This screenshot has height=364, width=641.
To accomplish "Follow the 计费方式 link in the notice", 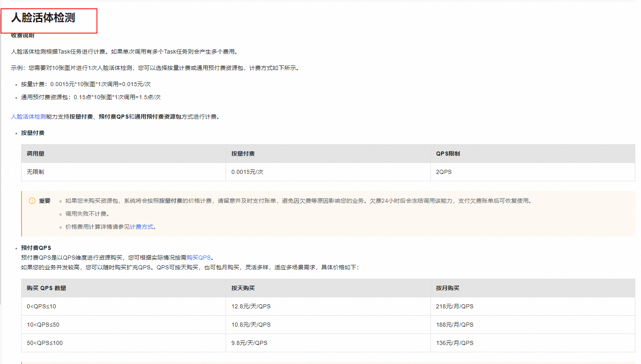I will coord(141,227).
